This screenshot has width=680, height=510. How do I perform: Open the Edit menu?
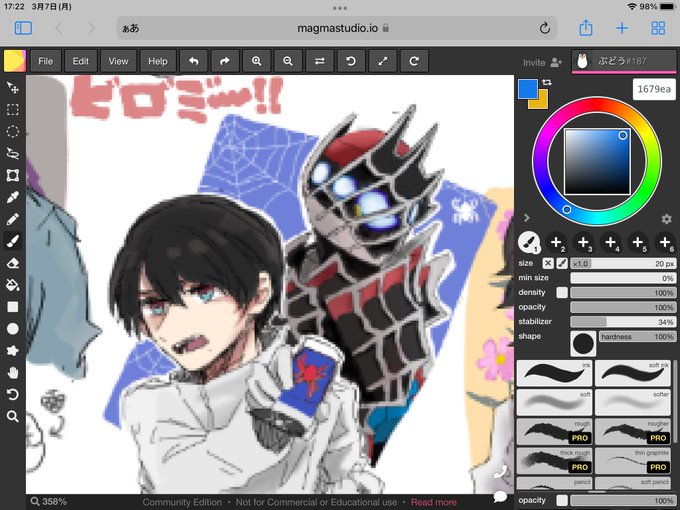coord(81,61)
